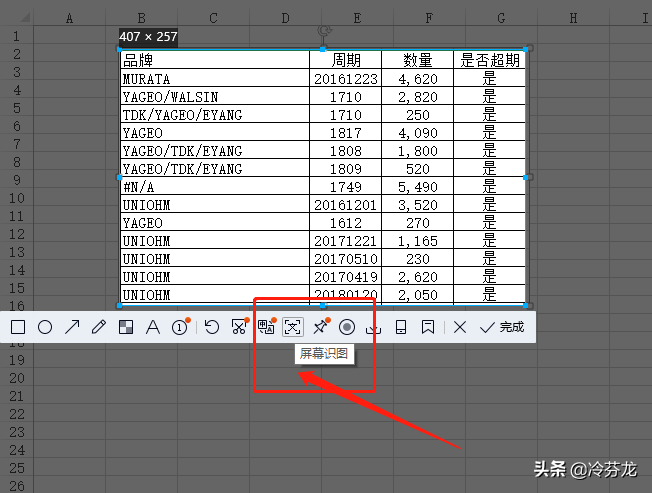Click the 数量 header cell

417,60
